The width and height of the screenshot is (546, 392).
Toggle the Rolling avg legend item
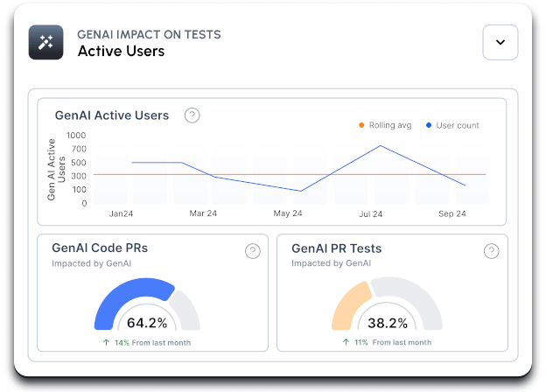pos(385,125)
